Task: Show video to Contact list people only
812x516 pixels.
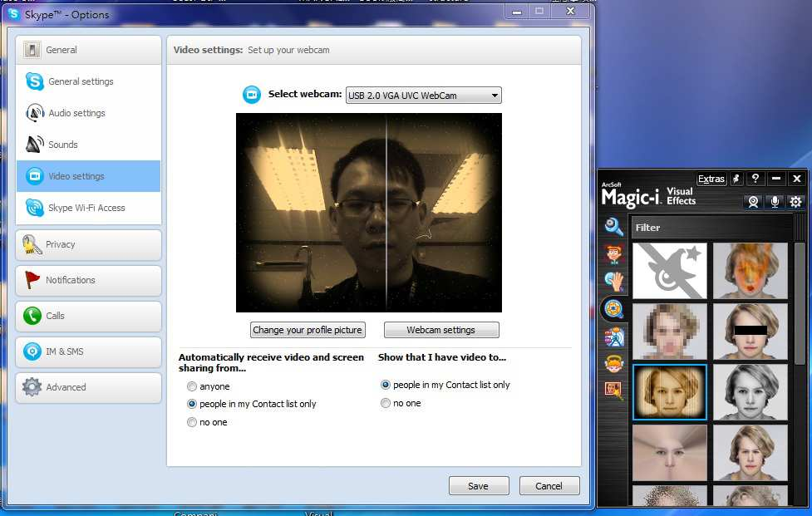Action: pos(386,385)
